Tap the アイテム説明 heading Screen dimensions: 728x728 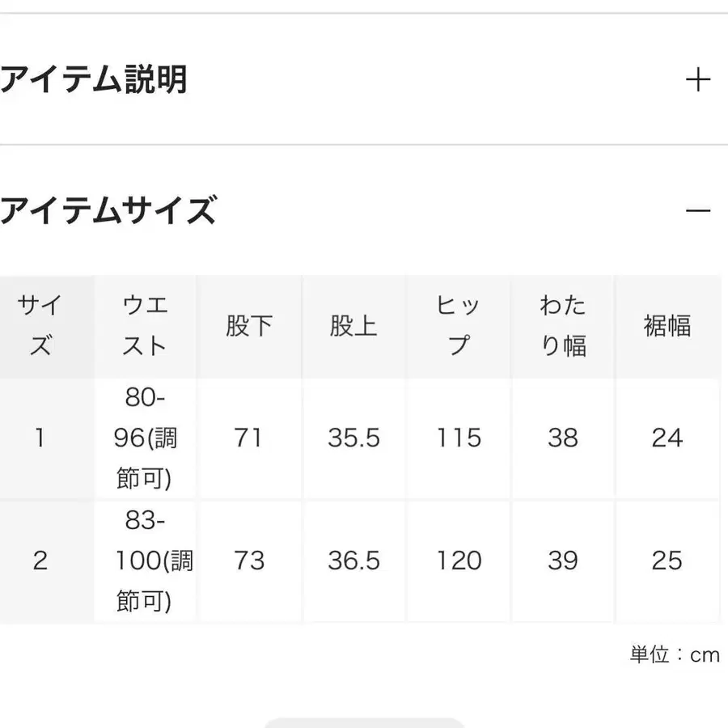tap(94, 80)
